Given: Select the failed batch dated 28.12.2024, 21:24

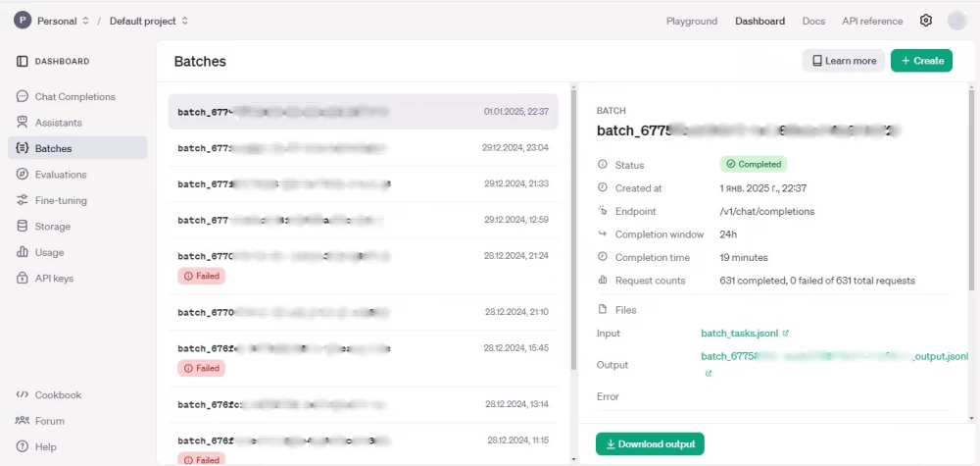Looking at the screenshot, I should (364, 266).
